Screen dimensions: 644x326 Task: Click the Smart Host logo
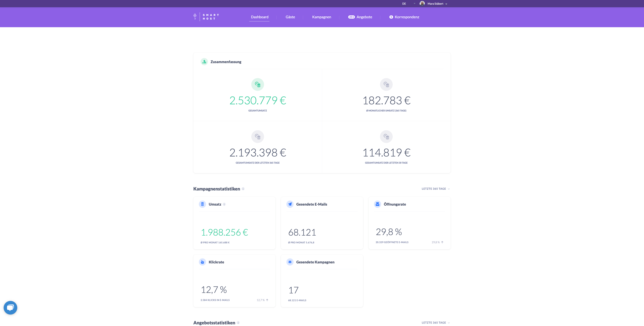206,17
